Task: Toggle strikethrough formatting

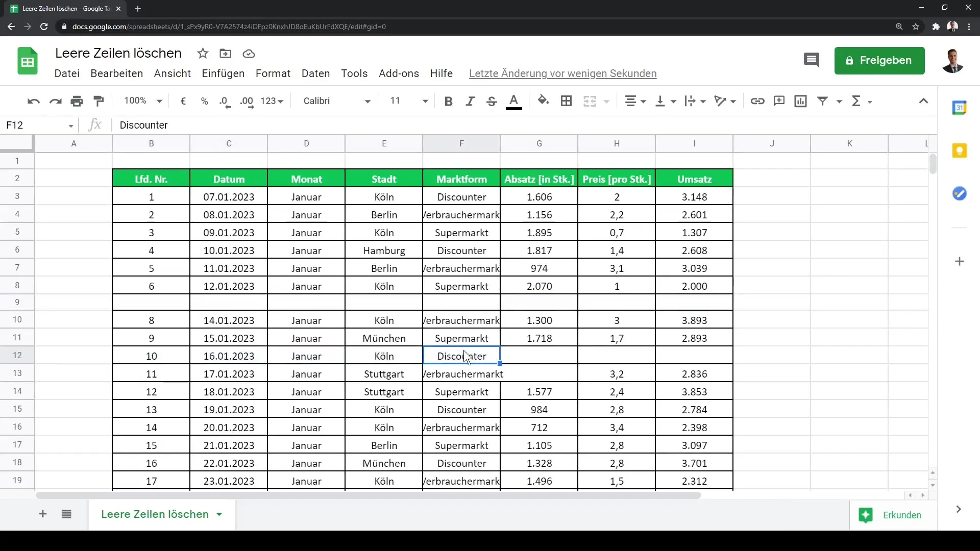Action: pyautogui.click(x=492, y=101)
